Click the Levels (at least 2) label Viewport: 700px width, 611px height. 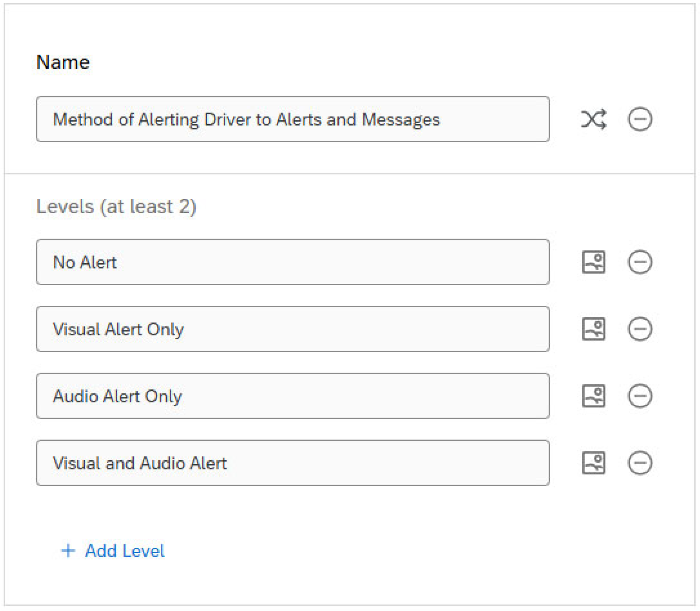click(116, 206)
